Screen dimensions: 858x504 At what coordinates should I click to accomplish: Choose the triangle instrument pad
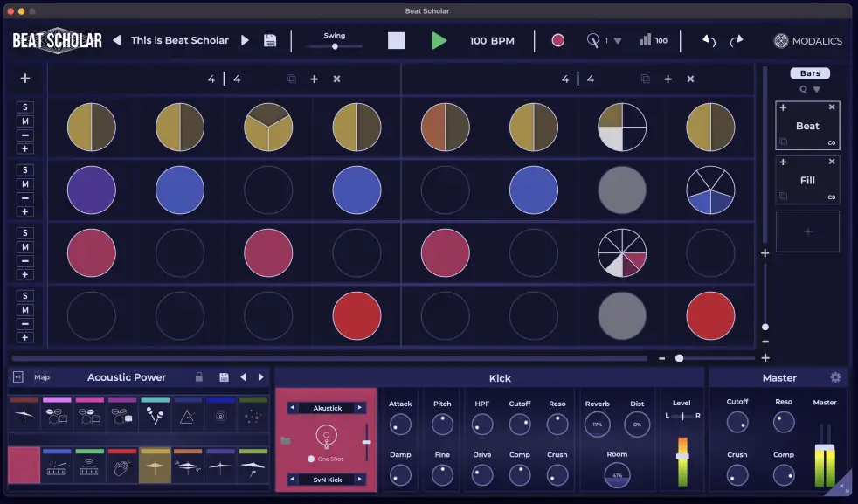coord(188,417)
